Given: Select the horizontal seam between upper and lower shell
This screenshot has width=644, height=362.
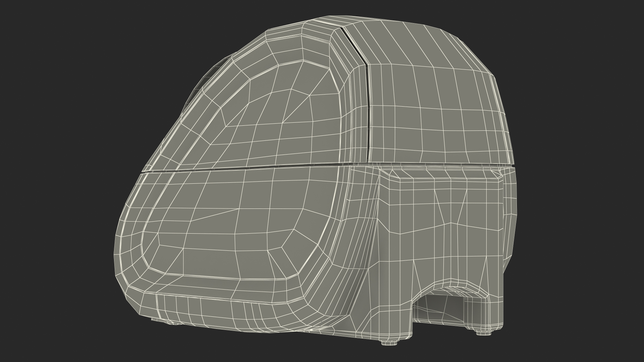Looking at the screenshot, I should click(235, 168).
